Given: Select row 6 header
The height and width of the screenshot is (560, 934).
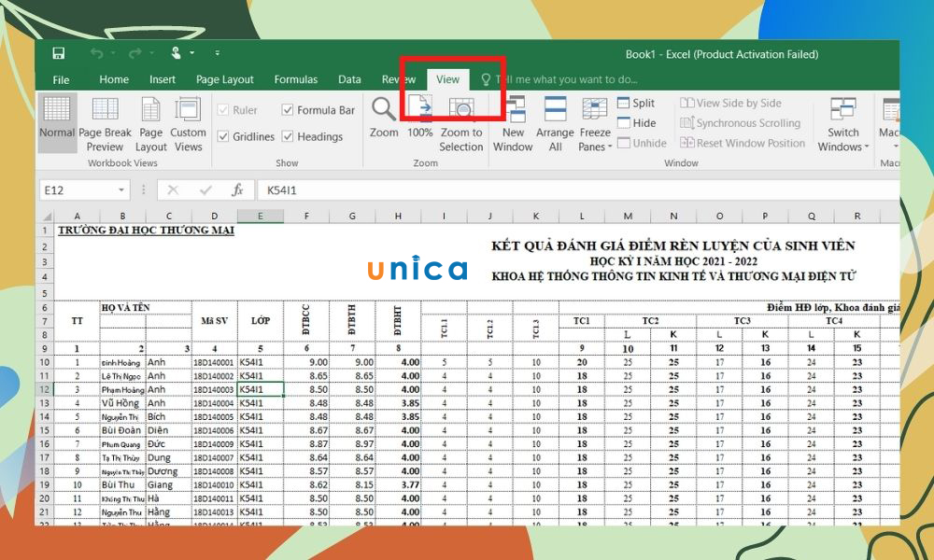Looking at the screenshot, I should 45,308.
